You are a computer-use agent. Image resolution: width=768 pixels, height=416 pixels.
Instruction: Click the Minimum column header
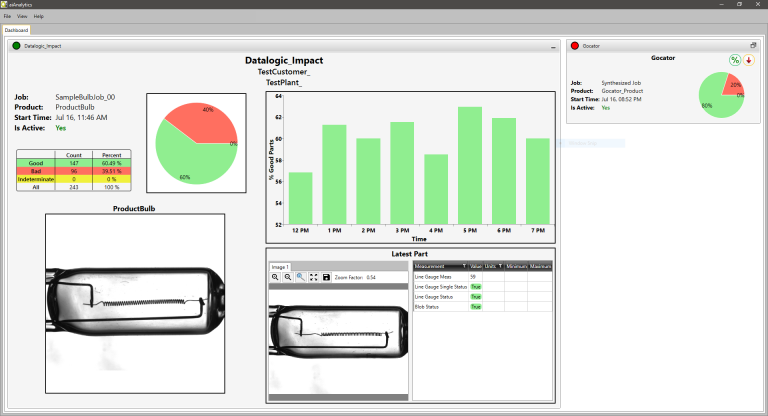point(516,266)
